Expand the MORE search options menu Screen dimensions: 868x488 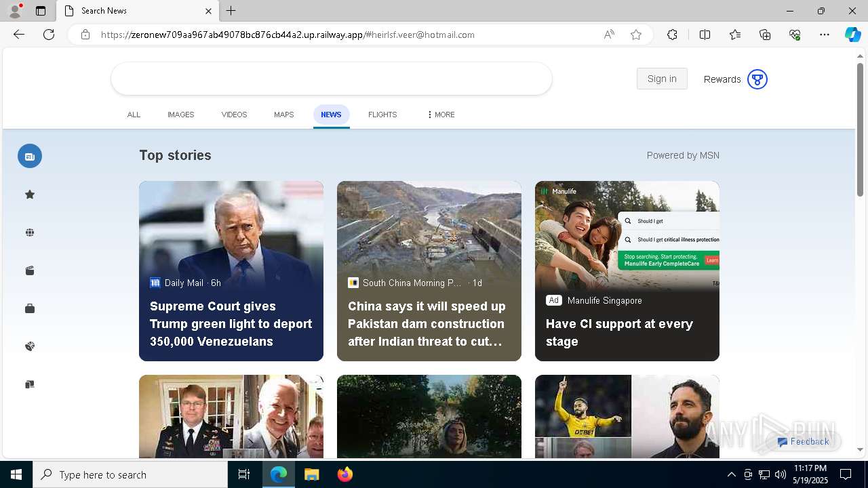441,115
